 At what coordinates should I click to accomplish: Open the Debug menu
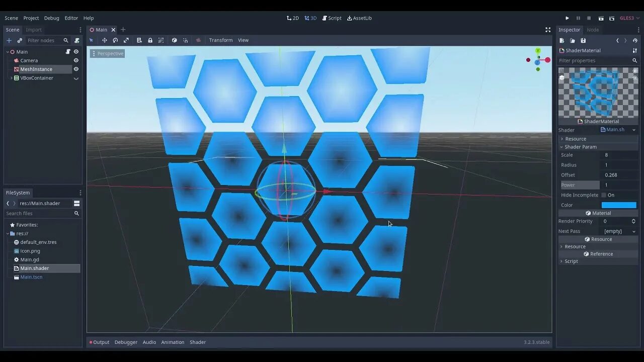click(51, 18)
